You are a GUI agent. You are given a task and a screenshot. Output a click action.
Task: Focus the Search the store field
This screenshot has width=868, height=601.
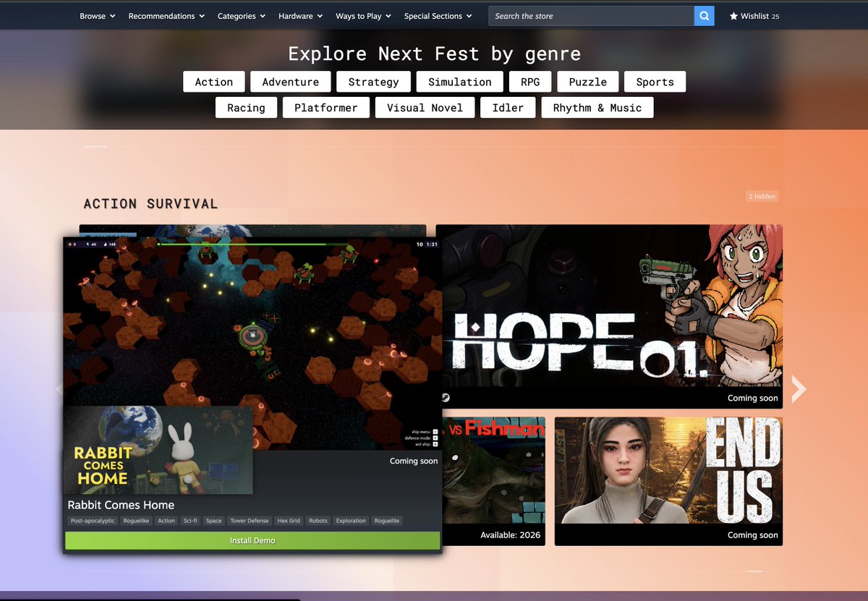(591, 16)
